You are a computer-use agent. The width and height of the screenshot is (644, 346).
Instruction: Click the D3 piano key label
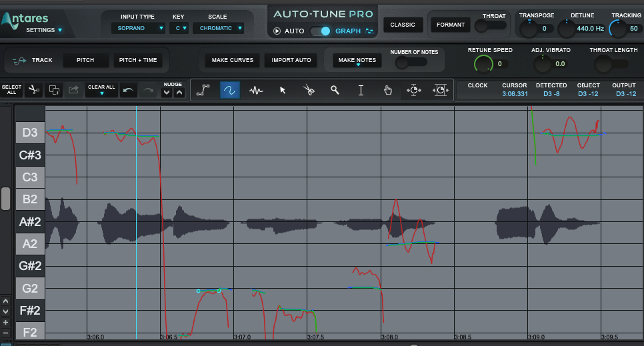pyautogui.click(x=30, y=133)
